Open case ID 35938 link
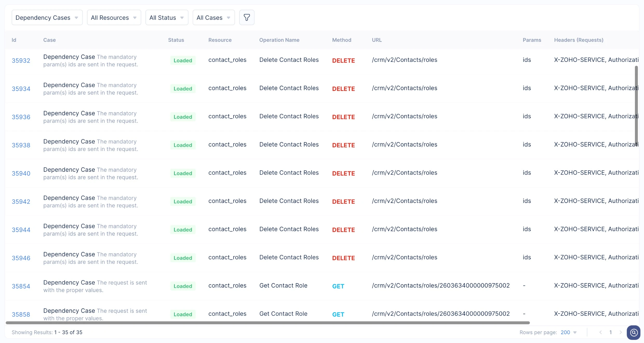 pyautogui.click(x=21, y=145)
